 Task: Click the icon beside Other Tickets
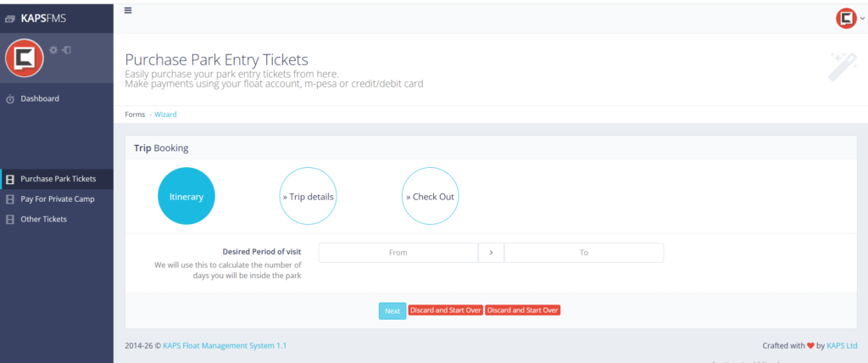10,220
